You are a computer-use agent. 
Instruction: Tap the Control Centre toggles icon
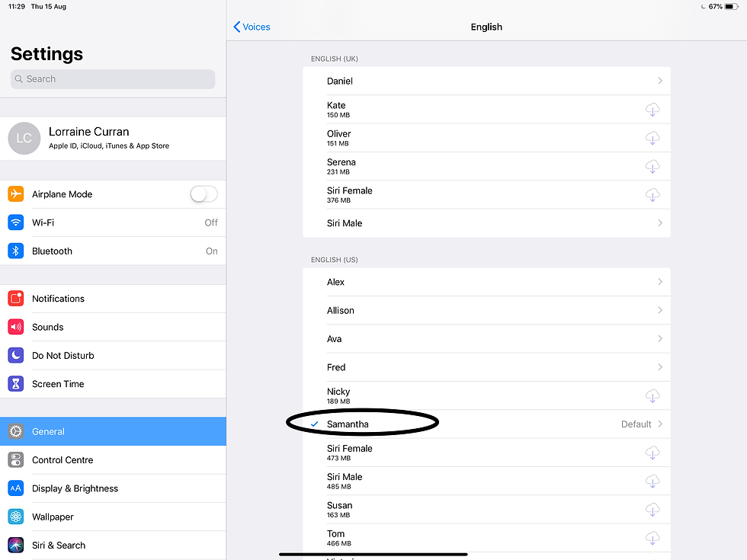[x=16, y=460]
